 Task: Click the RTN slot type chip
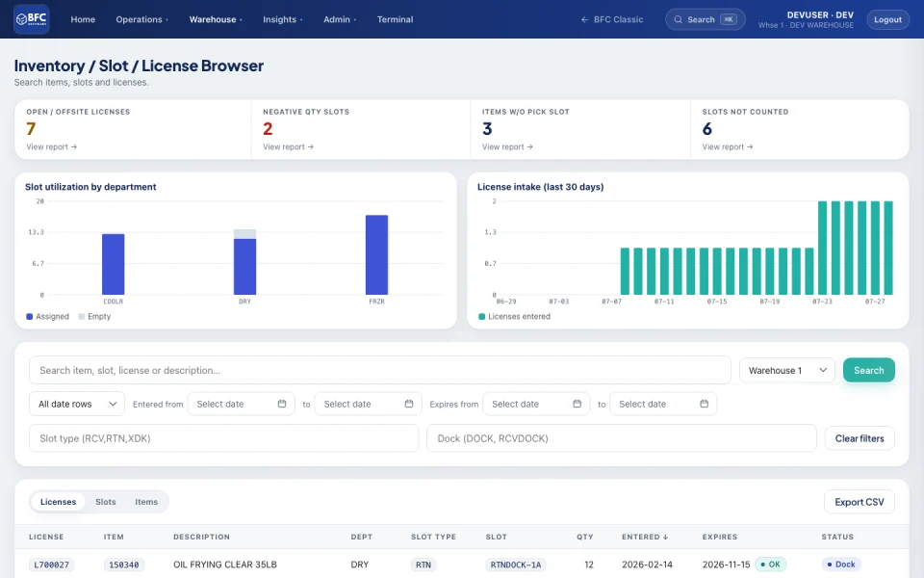coord(423,565)
